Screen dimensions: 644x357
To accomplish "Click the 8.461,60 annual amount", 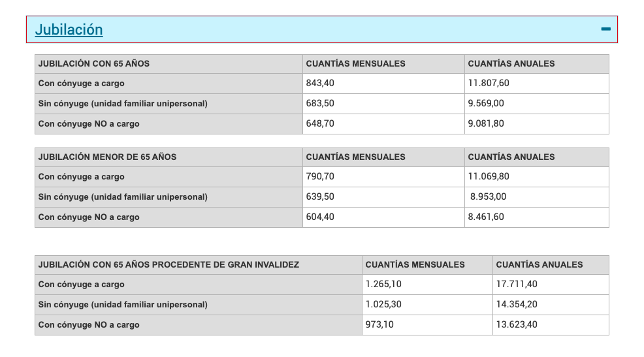I will pos(486,217).
